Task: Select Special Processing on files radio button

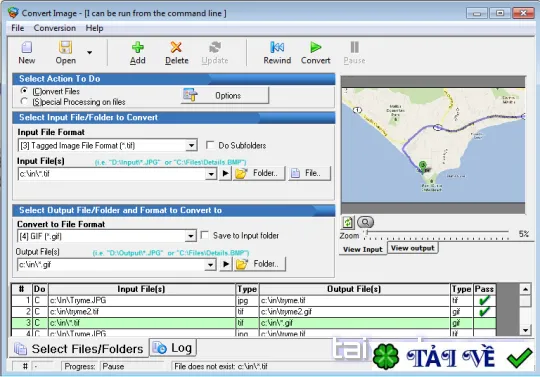Action: (24, 102)
